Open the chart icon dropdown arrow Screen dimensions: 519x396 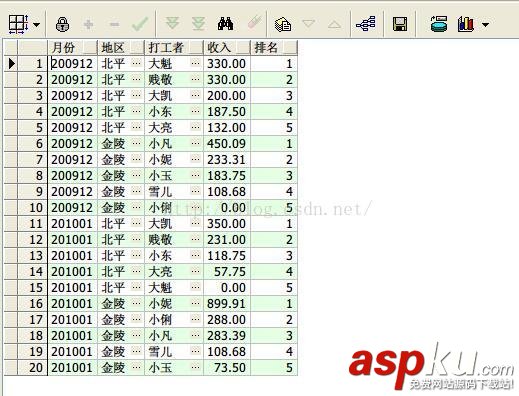tap(485, 25)
